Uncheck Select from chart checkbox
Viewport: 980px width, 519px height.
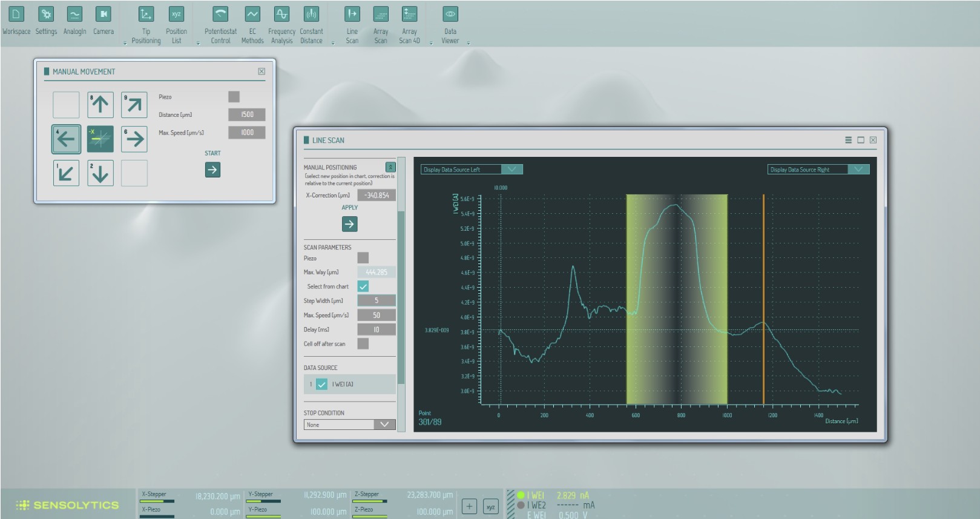[363, 286]
